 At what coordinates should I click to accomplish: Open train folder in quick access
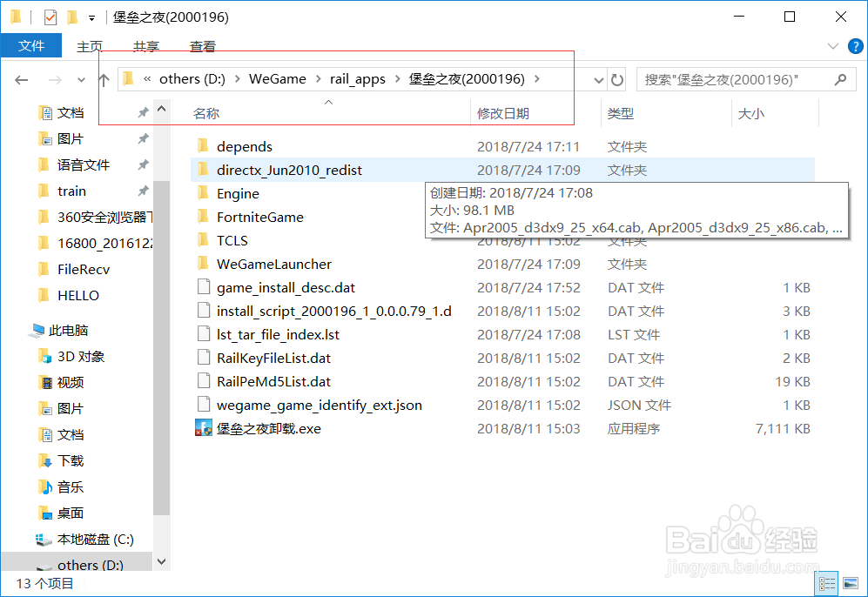(x=72, y=191)
